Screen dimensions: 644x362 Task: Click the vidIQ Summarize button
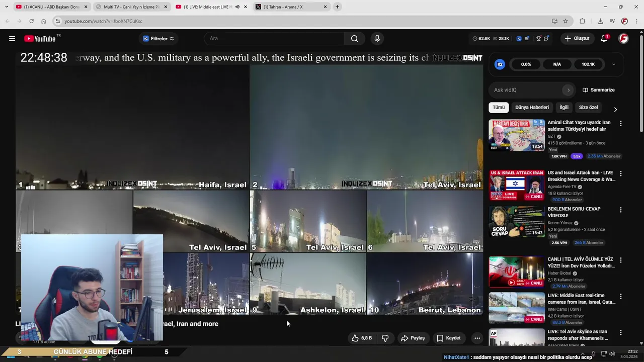coord(599,90)
